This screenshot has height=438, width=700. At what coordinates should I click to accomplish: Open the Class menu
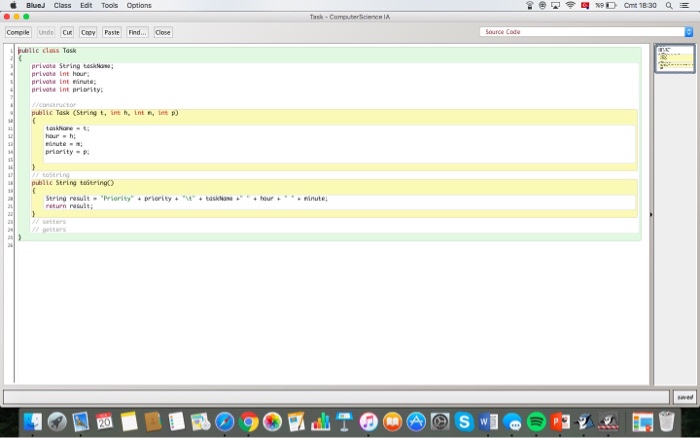point(62,5)
